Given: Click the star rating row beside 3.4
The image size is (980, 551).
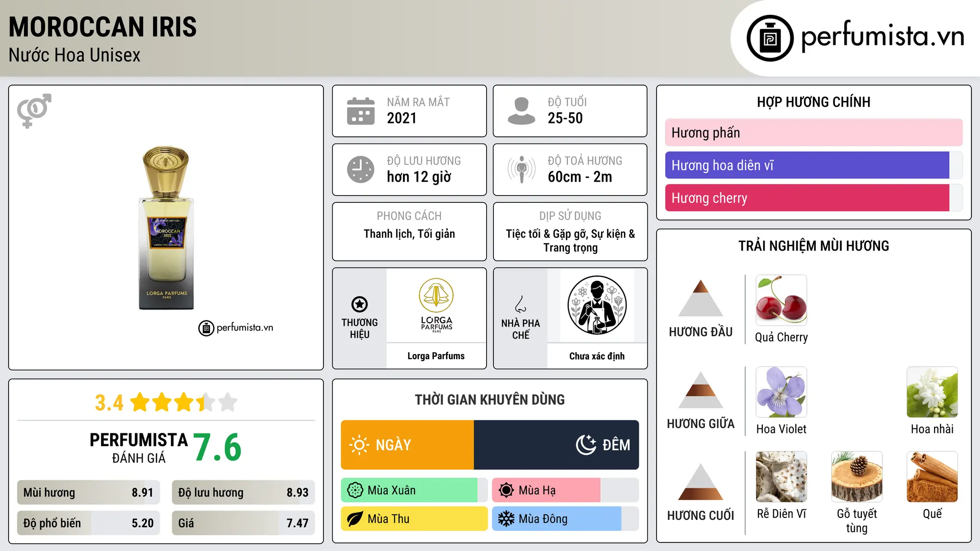Looking at the screenshot, I should [184, 402].
